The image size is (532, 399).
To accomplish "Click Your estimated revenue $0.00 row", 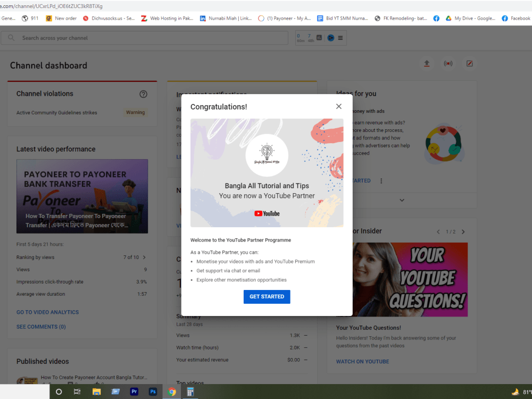I will click(x=242, y=360).
